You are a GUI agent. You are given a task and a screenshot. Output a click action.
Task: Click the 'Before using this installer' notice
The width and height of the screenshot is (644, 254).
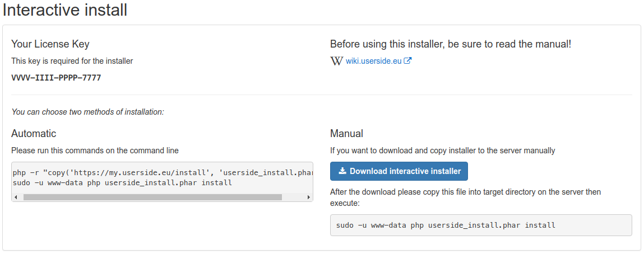click(x=450, y=44)
